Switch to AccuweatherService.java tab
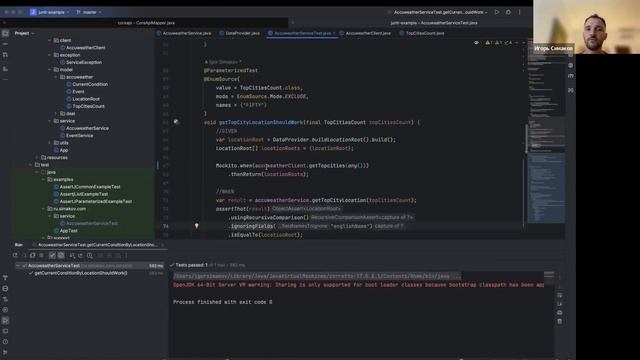640x360 pixels. (x=184, y=33)
